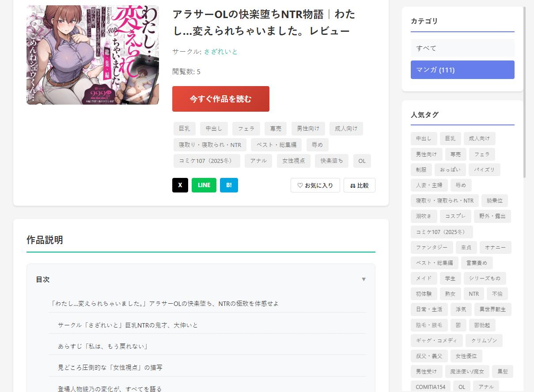The height and width of the screenshot is (392, 534).
Task: Choose the コスプレ tag in popular tags
Action: tap(455, 216)
